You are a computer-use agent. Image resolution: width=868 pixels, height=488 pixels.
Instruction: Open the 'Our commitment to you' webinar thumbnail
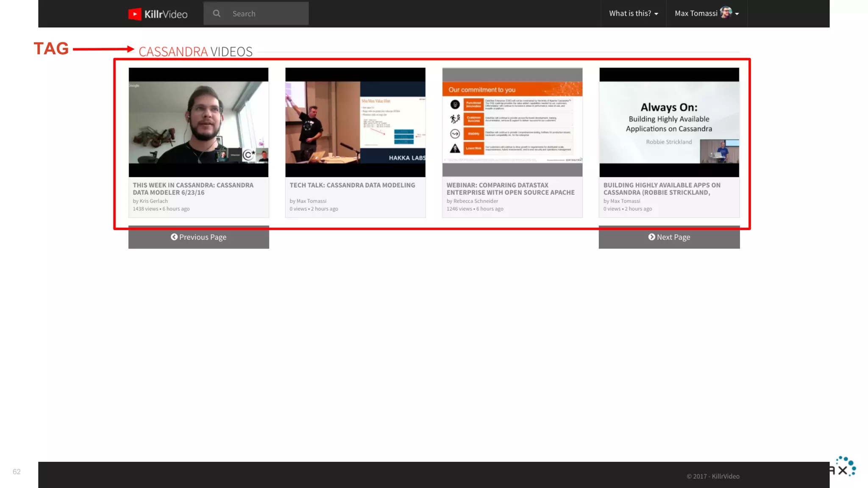(x=512, y=122)
